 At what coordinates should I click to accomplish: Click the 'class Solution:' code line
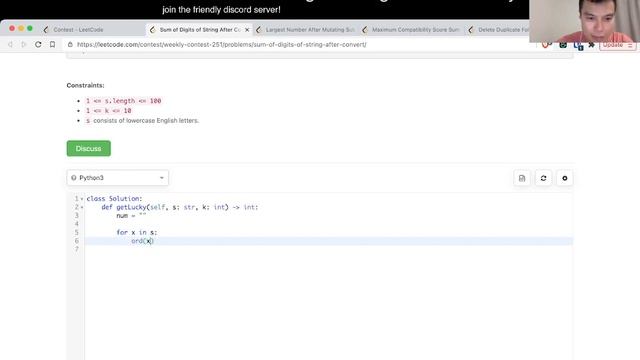point(114,198)
